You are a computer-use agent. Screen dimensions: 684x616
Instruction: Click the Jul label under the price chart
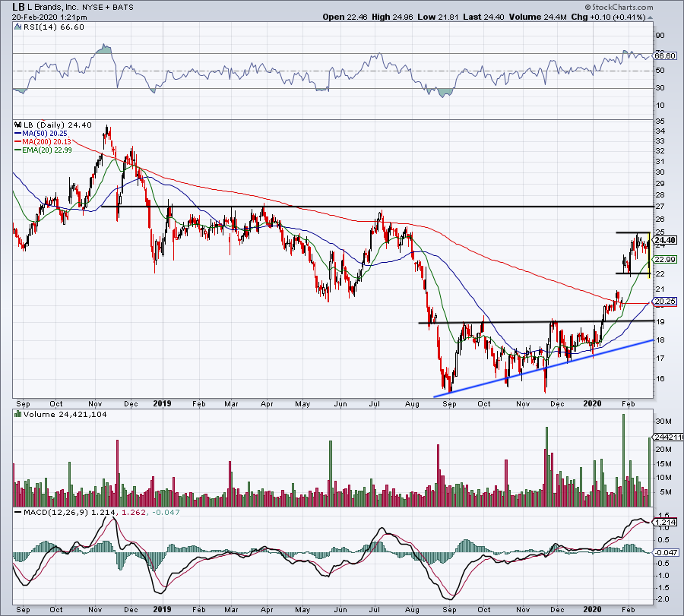(374, 403)
